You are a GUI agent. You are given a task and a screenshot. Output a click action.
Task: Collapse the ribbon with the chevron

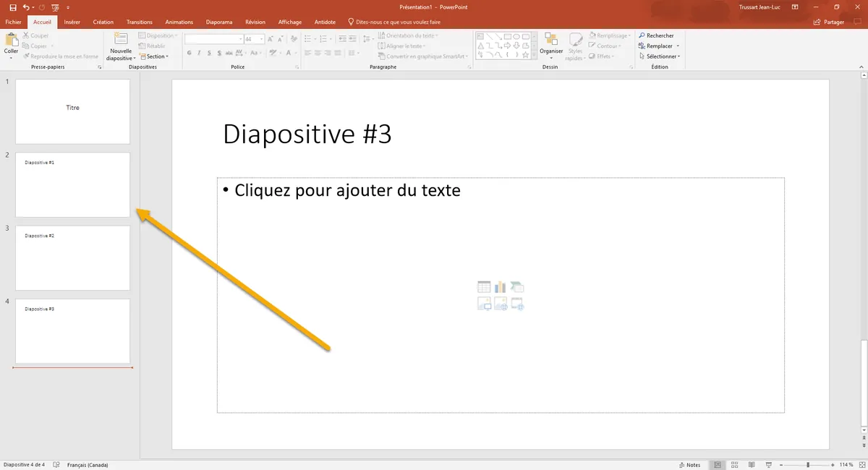point(860,67)
